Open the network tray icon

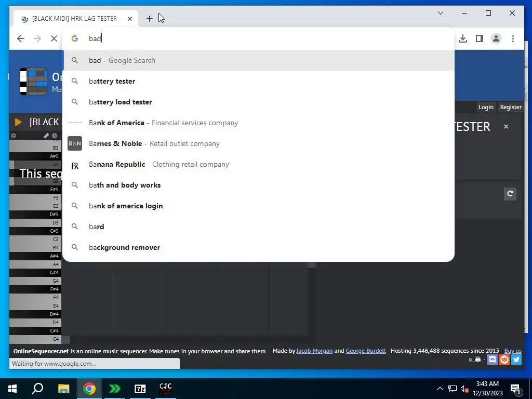pos(453,389)
